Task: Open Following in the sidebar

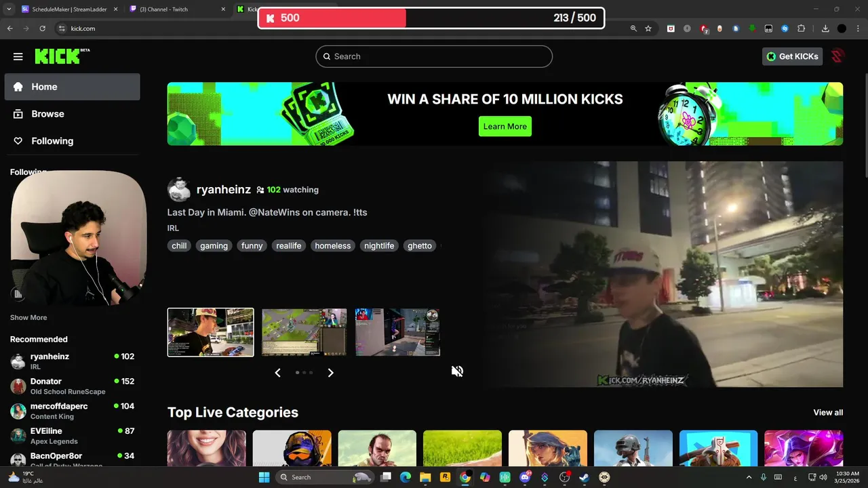Action: pos(72,141)
